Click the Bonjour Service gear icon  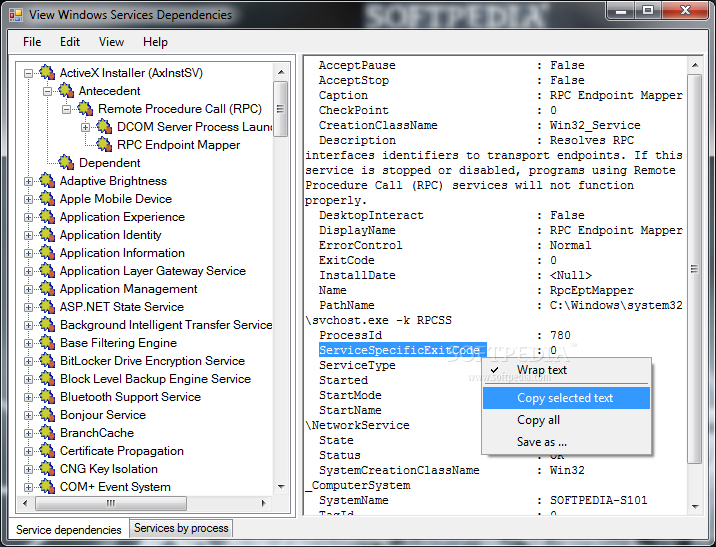[47, 415]
